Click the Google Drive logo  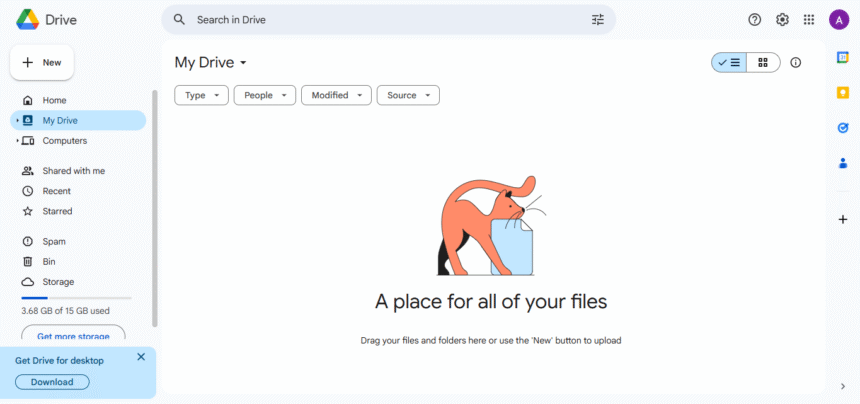[27, 20]
